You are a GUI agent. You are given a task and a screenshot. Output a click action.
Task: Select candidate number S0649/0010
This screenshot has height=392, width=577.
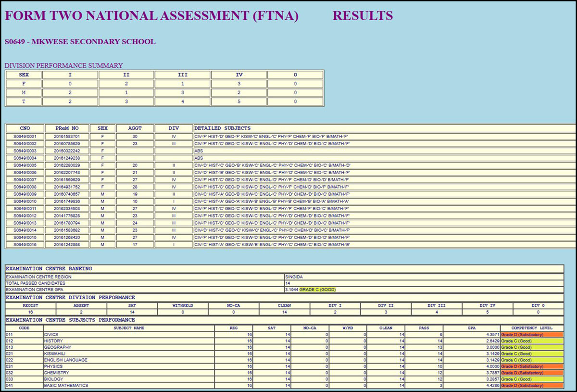(25, 202)
